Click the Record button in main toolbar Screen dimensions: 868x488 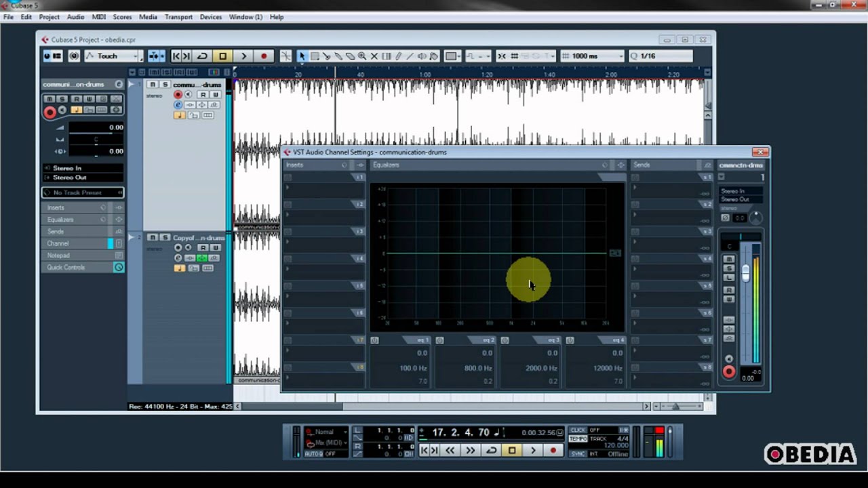coord(264,56)
